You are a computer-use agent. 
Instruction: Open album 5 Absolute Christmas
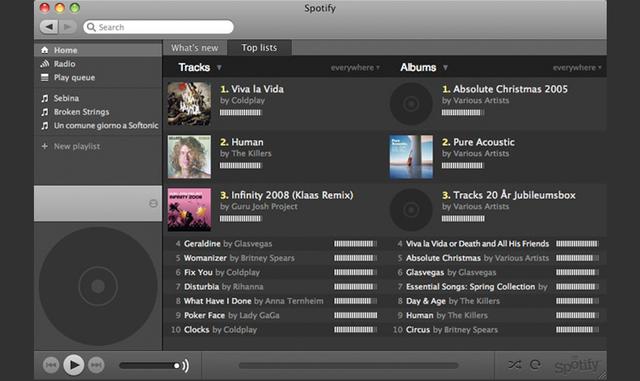click(x=443, y=258)
